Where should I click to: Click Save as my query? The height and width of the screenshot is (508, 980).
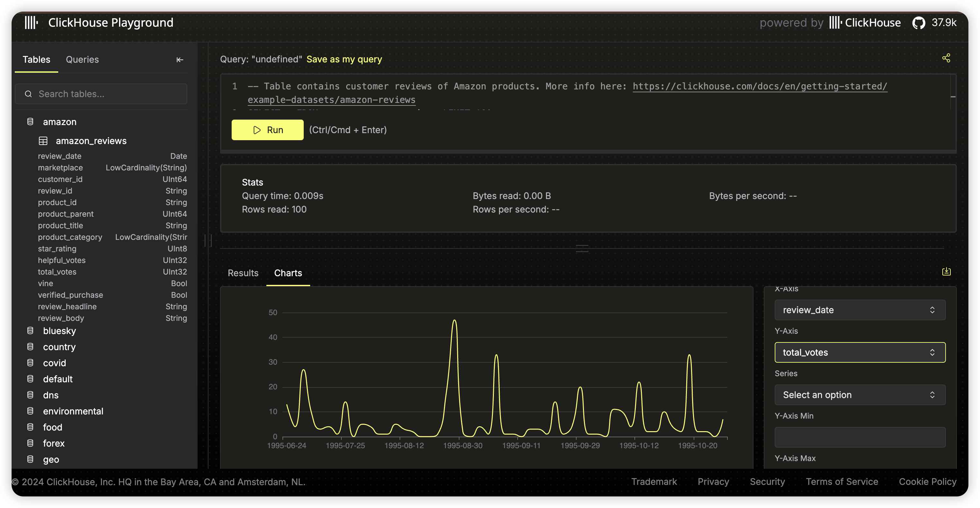click(344, 59)
